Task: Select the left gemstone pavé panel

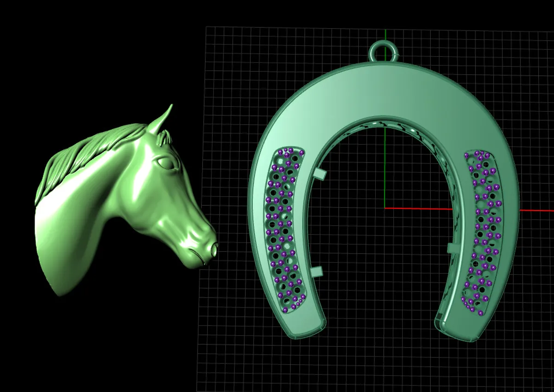Action: click(285, 230)
